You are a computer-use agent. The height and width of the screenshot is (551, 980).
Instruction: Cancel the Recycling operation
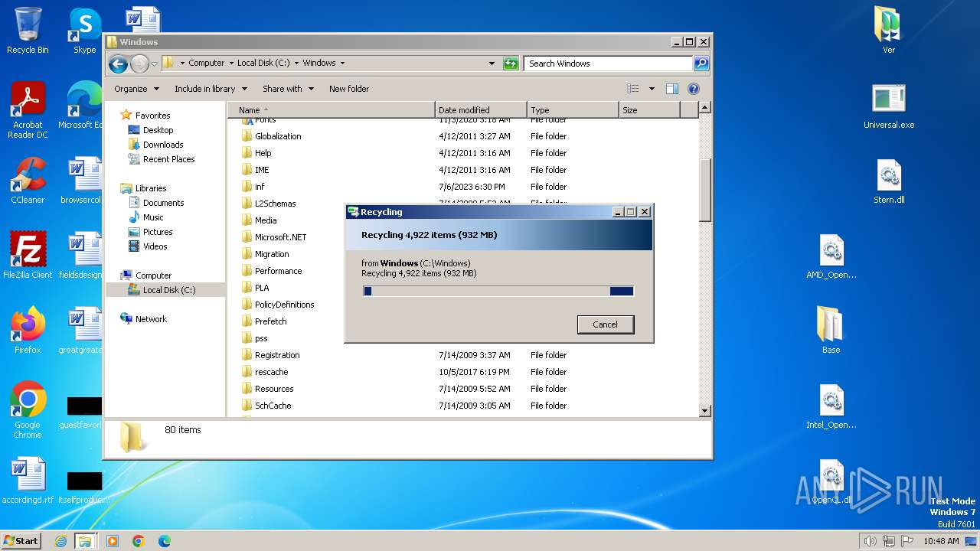pyautogui.click(x=605, y=324)
